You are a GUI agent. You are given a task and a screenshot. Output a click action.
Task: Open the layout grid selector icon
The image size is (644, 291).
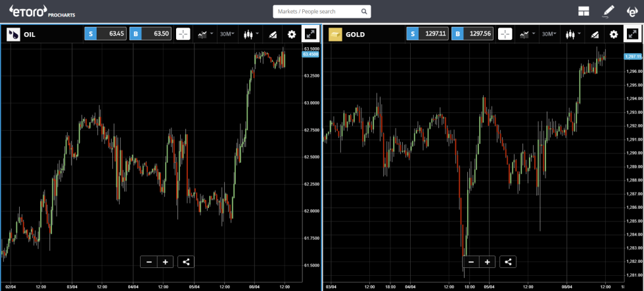point(583,11)
